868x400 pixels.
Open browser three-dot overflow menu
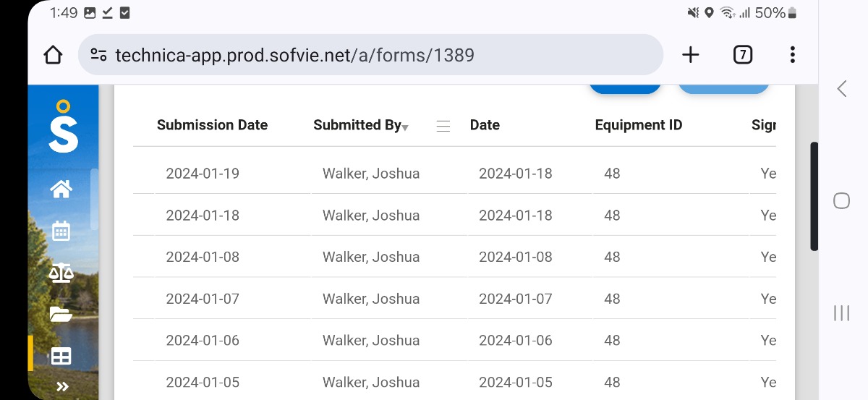pyautogui.click(x=793, y=54)
